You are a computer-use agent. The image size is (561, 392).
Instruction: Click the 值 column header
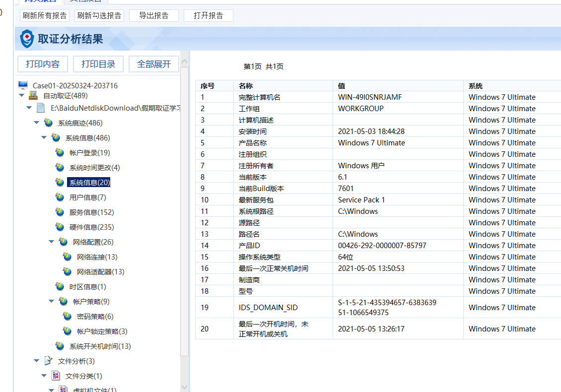click(x=398, y=86)
